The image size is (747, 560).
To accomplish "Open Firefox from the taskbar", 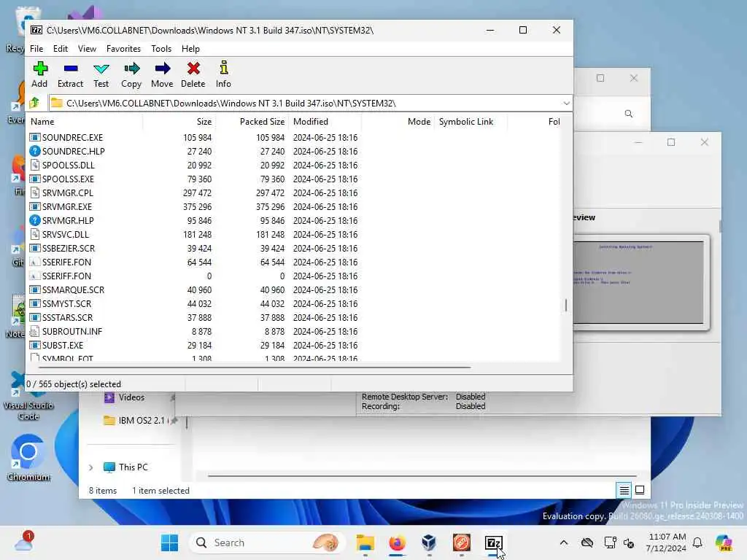I will click(x=398, y=542).
